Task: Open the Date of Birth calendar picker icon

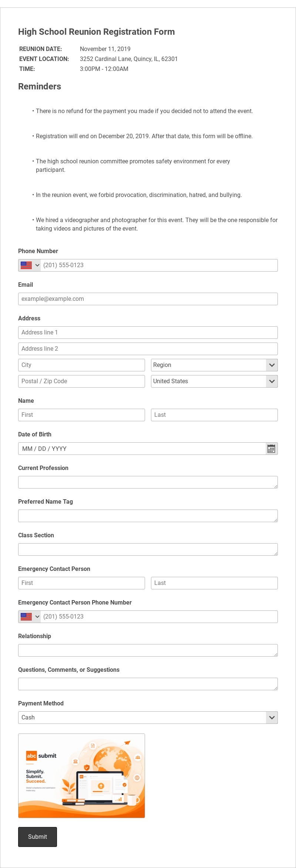Action: 271,449
